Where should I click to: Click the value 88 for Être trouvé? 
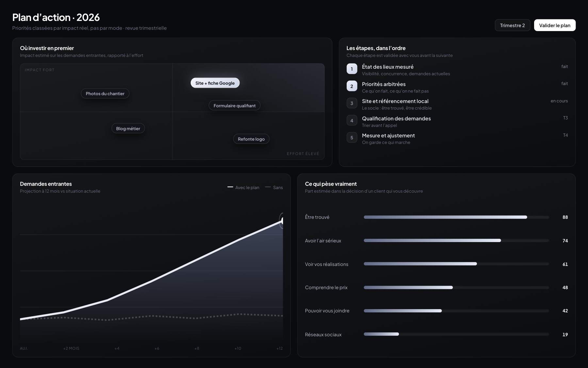pos(565,217)
